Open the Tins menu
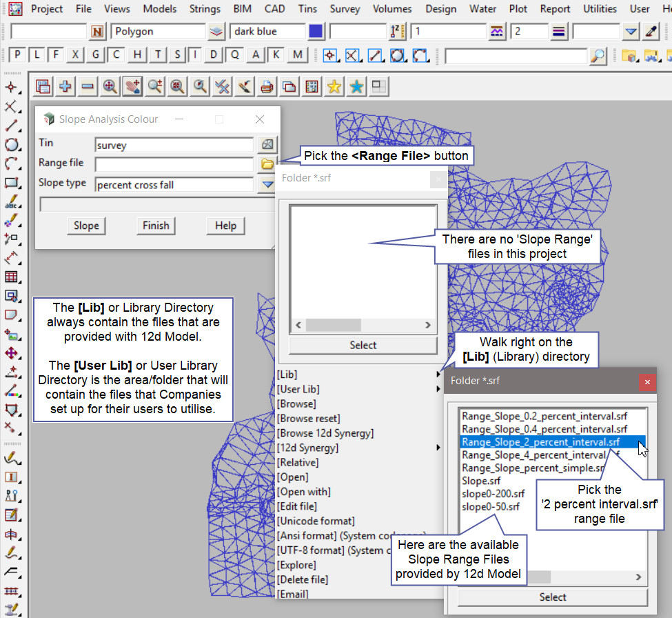The width and height of the screenshot is (672, 618). 307,9
